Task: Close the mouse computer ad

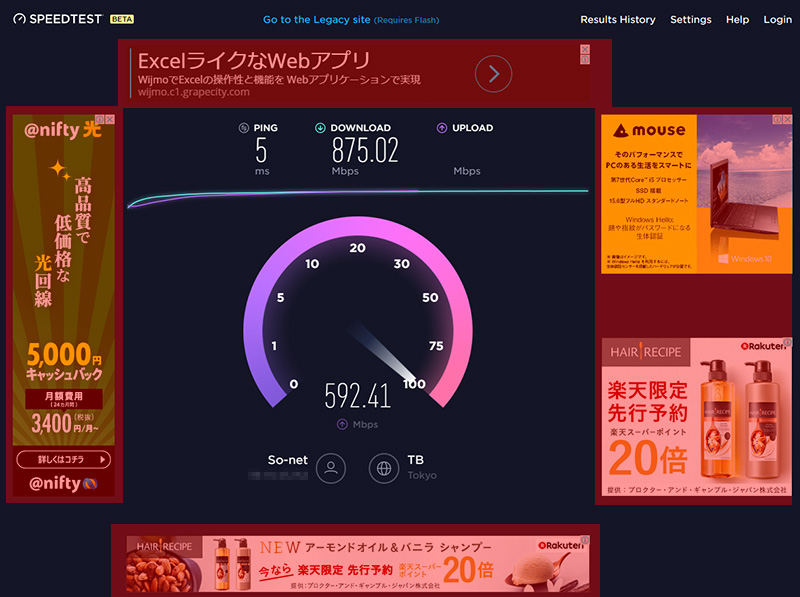Action: pyautogui.click(x=786, y=120)
